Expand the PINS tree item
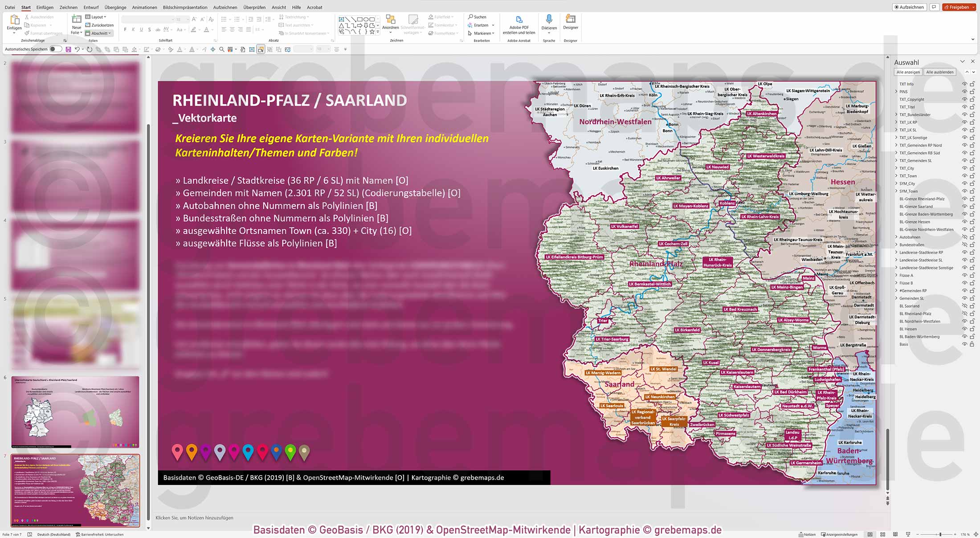980x538 pixels. (896, 91)
